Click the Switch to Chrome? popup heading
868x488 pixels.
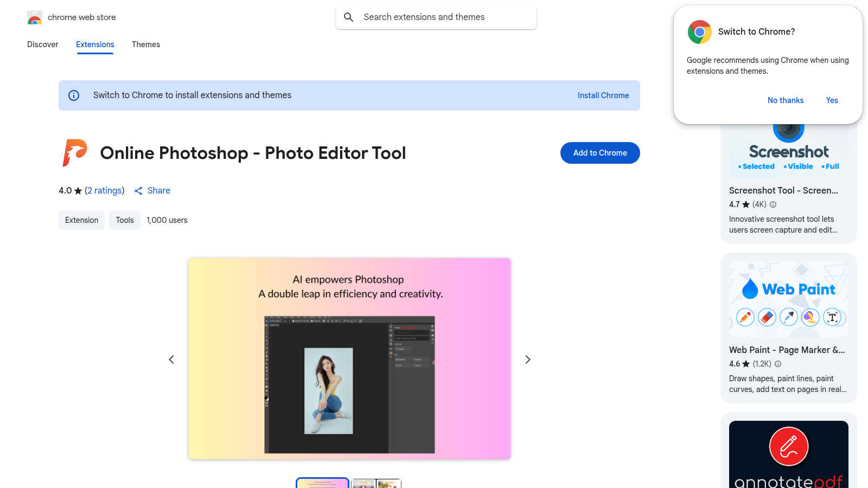(x=756, y=31)
